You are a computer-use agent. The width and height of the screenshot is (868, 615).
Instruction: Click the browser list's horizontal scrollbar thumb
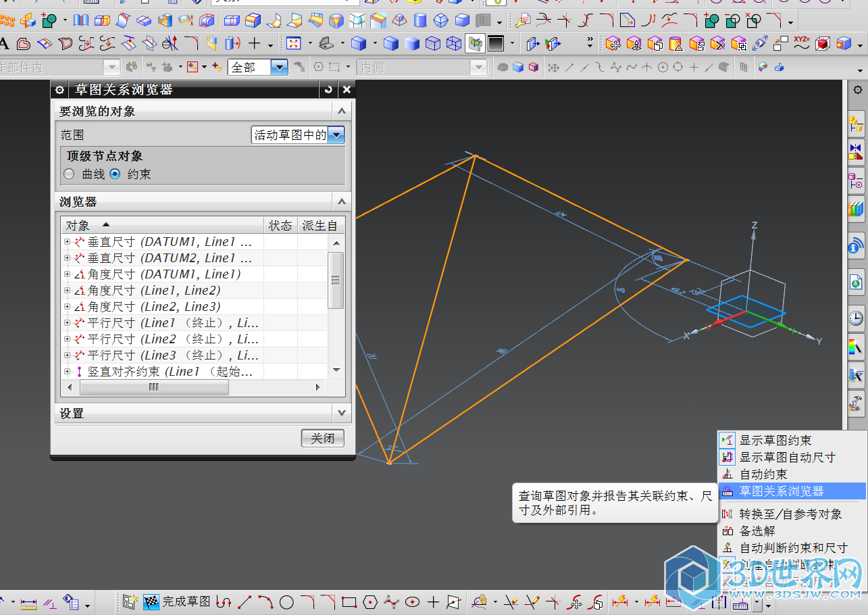pos(154,387)
